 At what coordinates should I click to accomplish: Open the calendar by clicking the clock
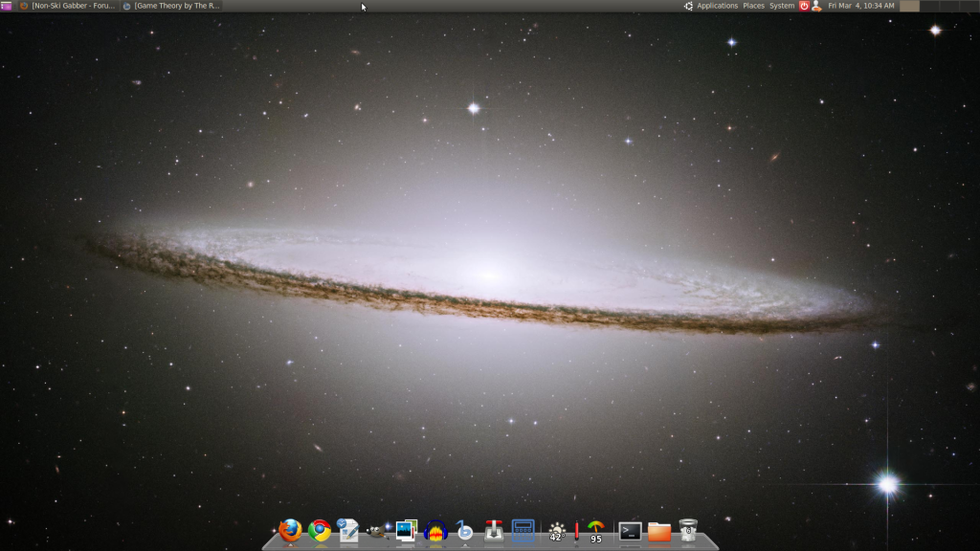pos(860,6)
